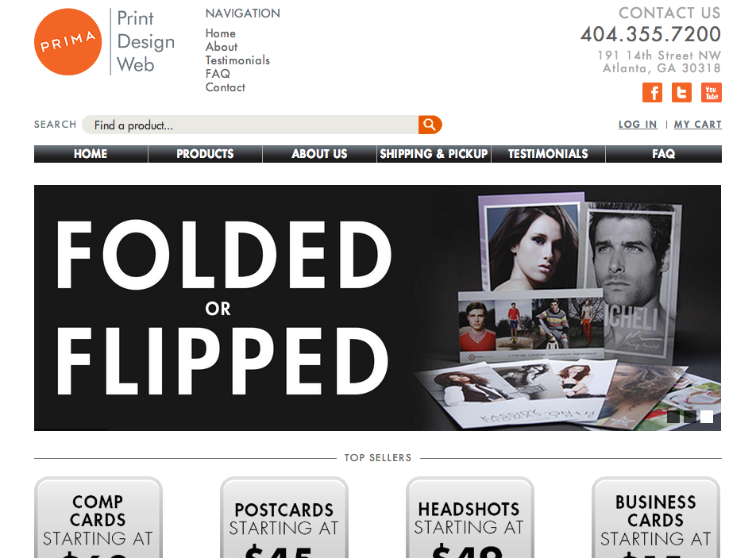Open the Shipping & Pickup tab

pos(434,154)
